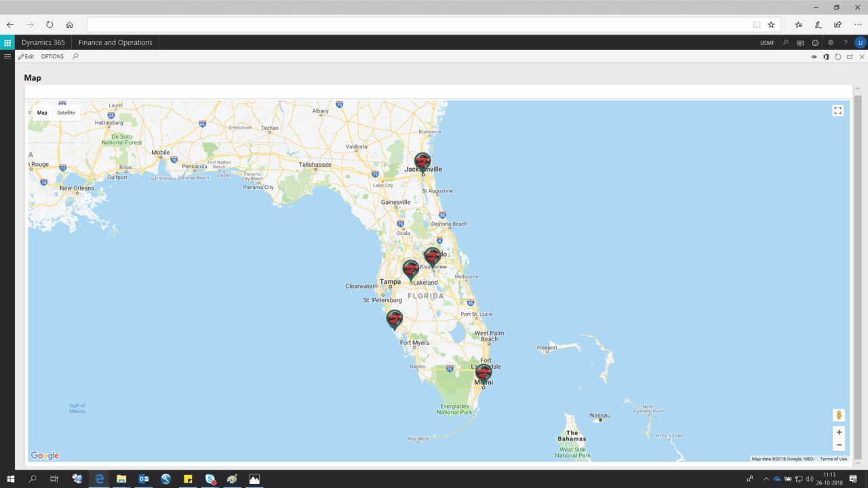Open browser settings and more menu

[858, 24]
